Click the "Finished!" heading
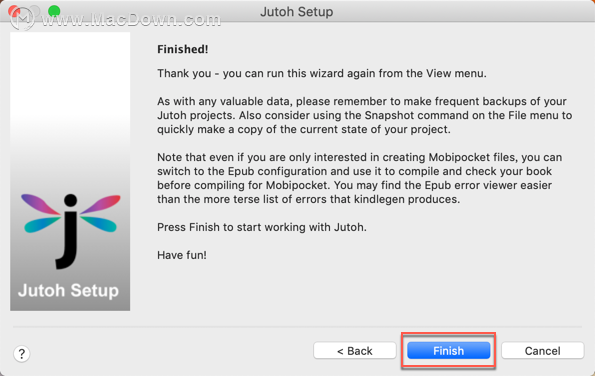595x376 pixels. (183, 49)
